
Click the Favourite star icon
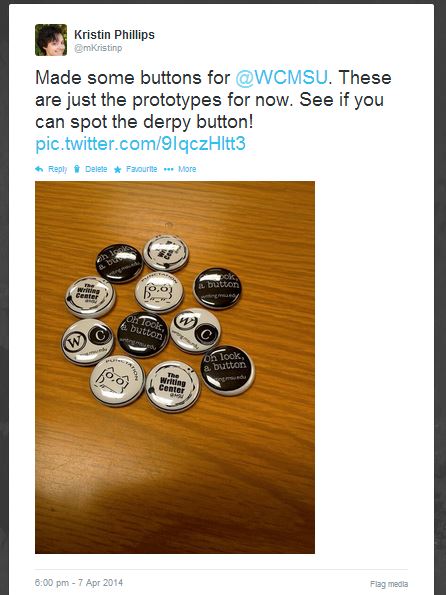click(118, 170)
